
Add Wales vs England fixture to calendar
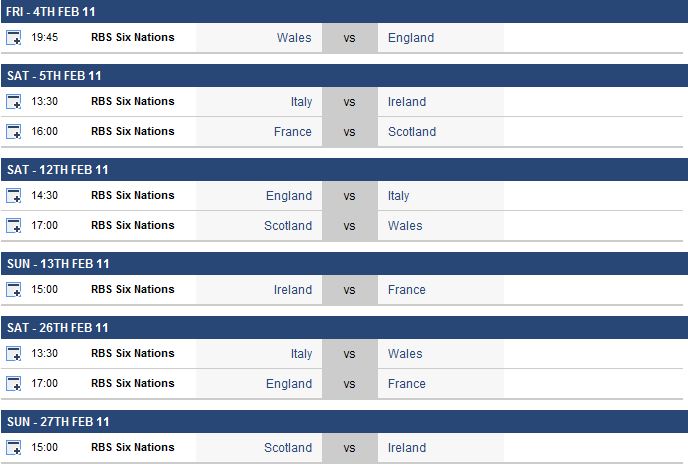pyautogui.click(x=14, y=38)
